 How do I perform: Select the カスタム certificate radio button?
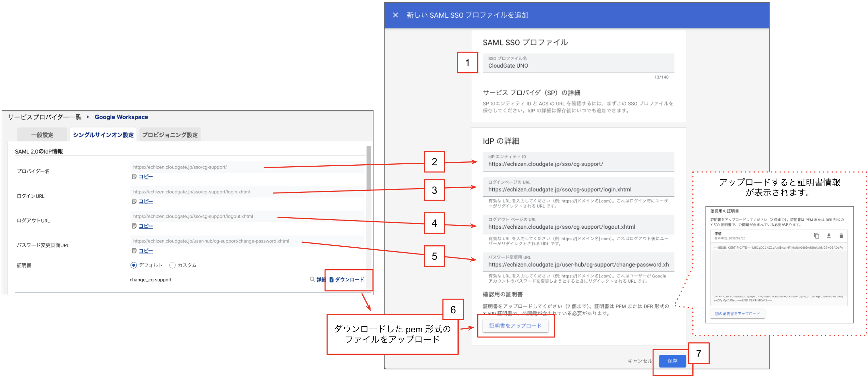tap(172, 265)
